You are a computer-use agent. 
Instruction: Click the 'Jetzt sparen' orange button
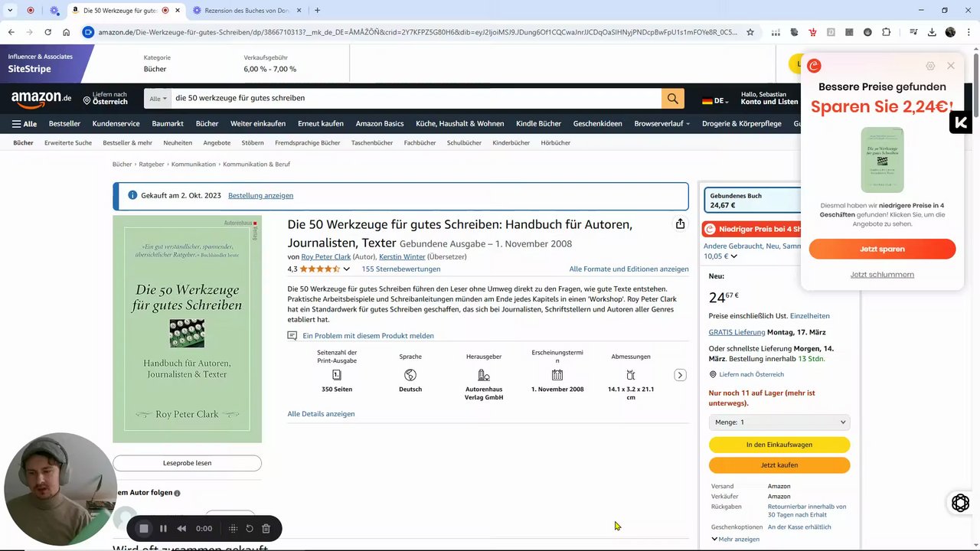(x=882, y=249)
